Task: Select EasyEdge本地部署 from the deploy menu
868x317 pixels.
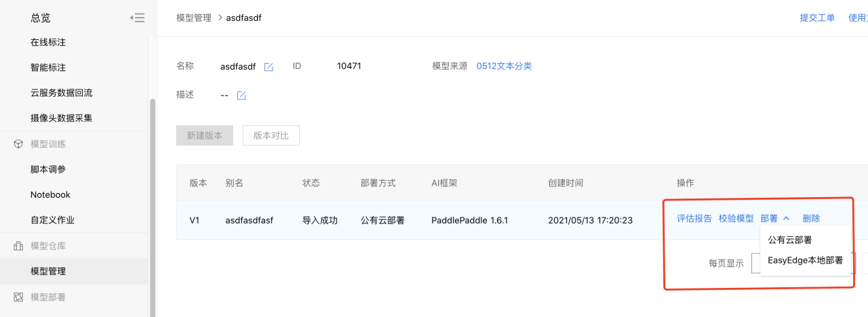Action: click(805, 260)
